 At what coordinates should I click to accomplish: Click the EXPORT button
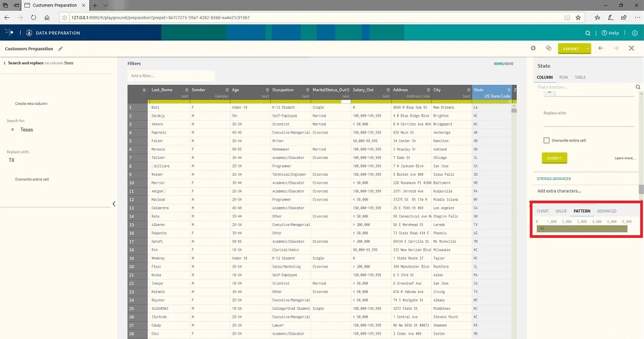[x=571, y=49]
